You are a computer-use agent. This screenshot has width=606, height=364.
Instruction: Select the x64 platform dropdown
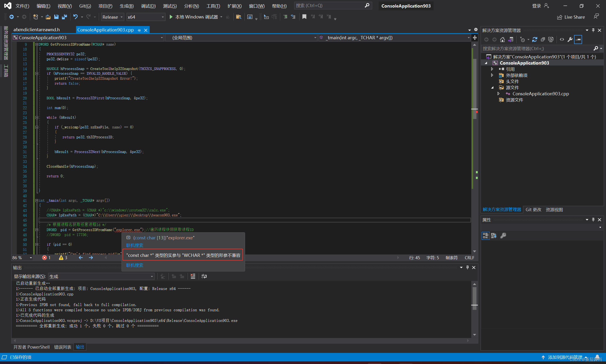(145, 17)
